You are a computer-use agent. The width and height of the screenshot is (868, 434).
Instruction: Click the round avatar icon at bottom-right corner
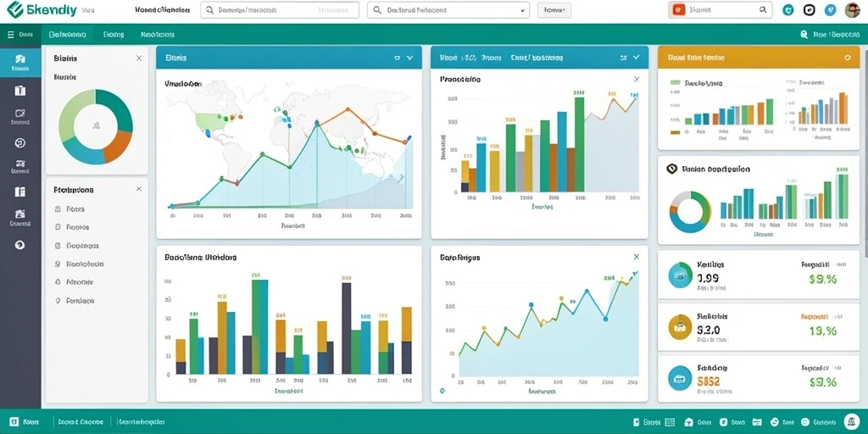pyautogui.click(x=852, y=421)
